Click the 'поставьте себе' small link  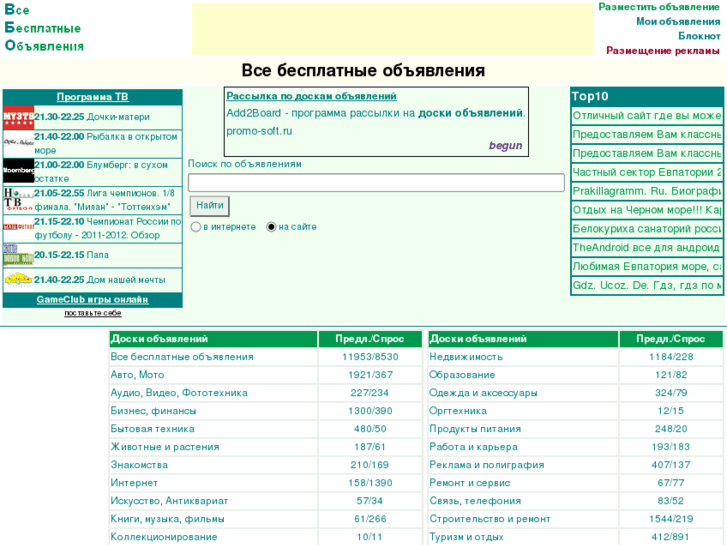pos(93,313)
